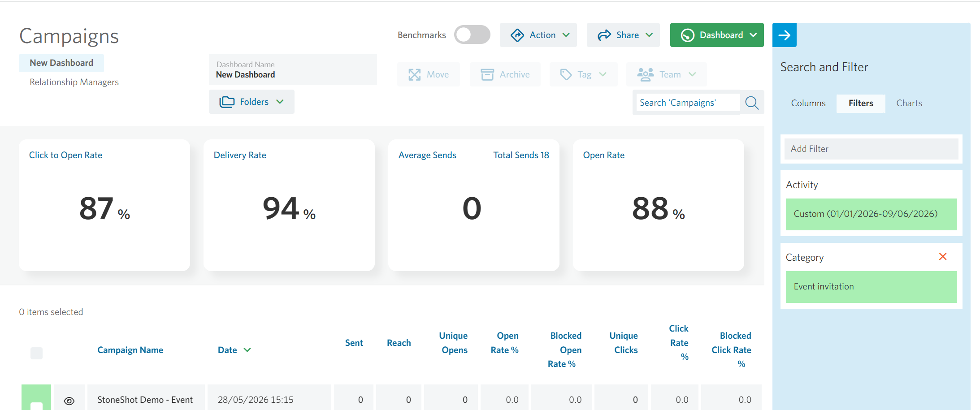The width and height of the screenshot is (980, 410).
Task: Open the Action dropdown chevron
Action: (566, 35)
